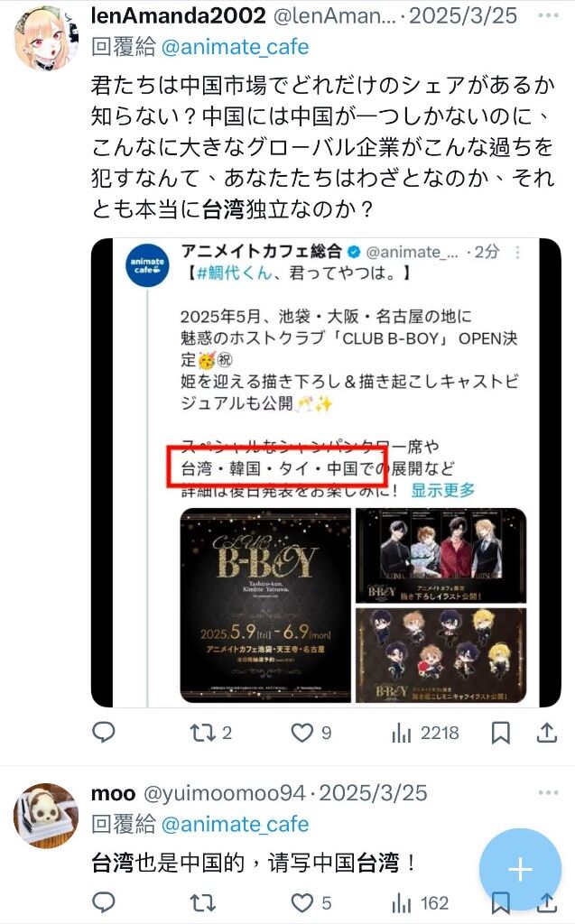
Task: Reply to lenAmanda2002's tweet
Action: (104, 733)
